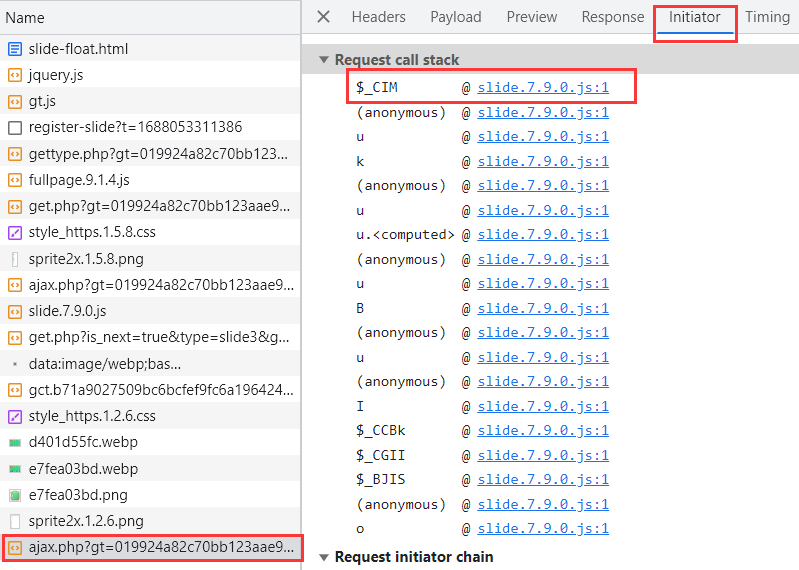Click the jquery.js script icon
799x570 pixels.
click(15, 75)
